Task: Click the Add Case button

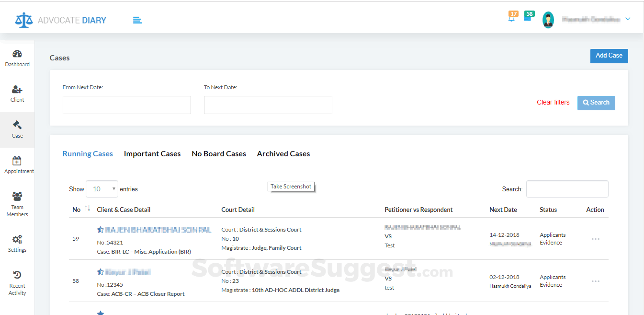Action: click(x=609, y=56)
